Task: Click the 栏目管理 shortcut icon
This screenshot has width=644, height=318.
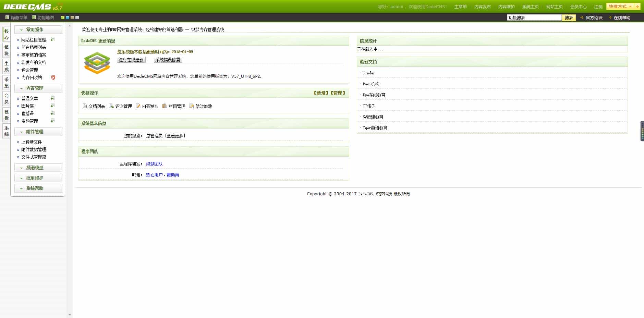Action: tap(165, 106)
